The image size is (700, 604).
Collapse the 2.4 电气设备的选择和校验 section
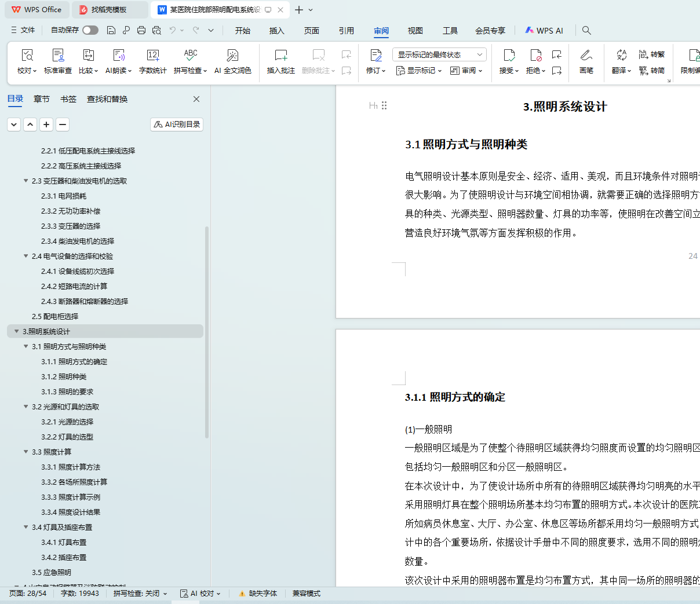25,256
